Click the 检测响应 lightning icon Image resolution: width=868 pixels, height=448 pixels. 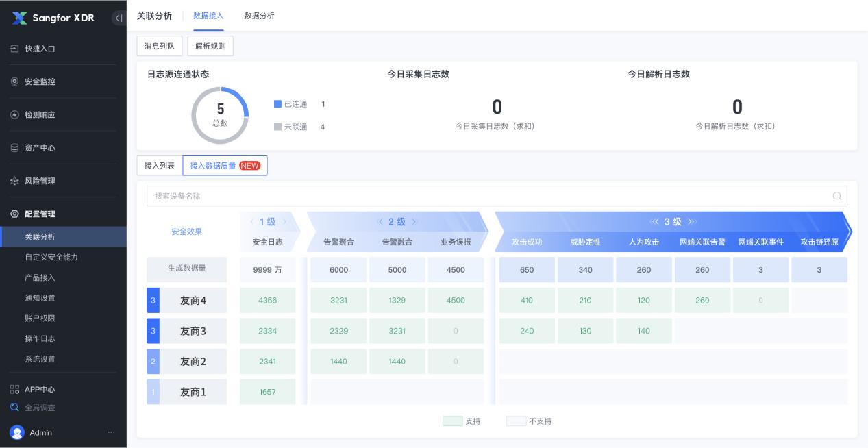(x=14, y=114)
